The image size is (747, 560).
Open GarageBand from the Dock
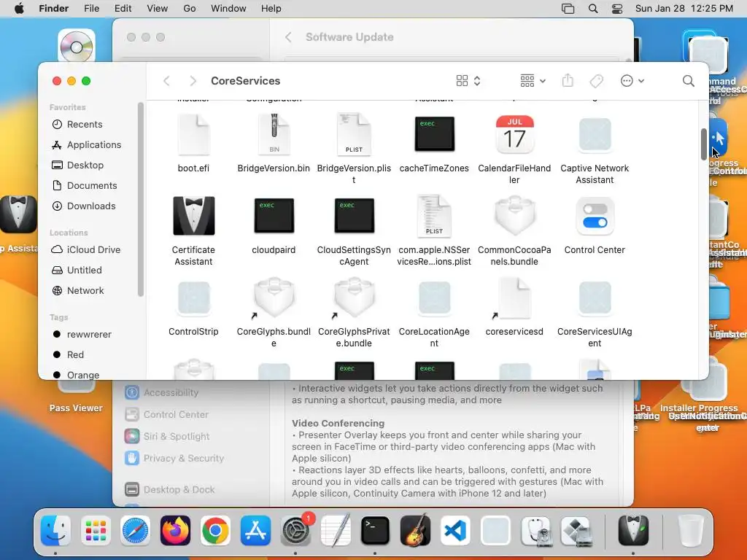point(415,530)
